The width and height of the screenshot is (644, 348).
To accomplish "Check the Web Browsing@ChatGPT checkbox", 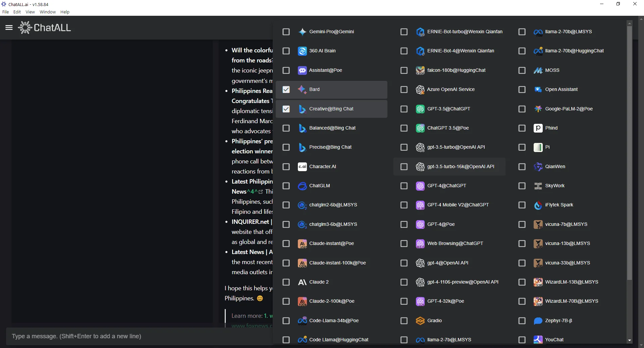I will click(x=404, y=244).
